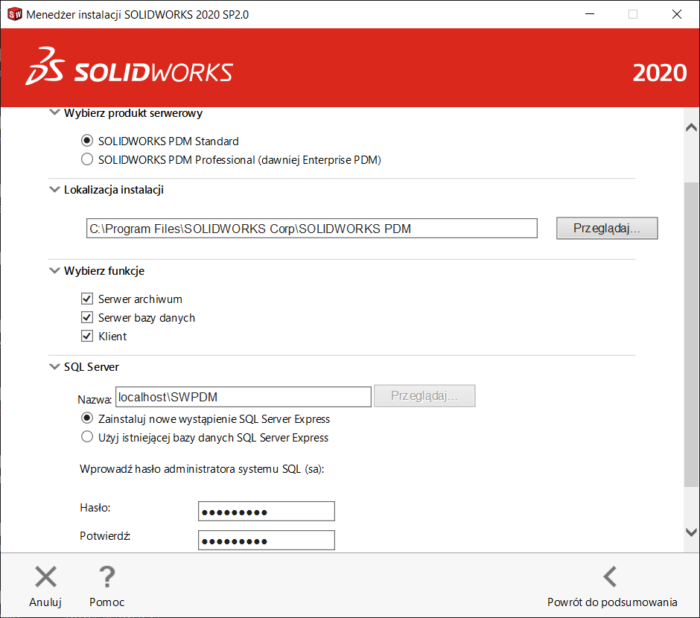Click the Hasło password field

coord(267,511)
